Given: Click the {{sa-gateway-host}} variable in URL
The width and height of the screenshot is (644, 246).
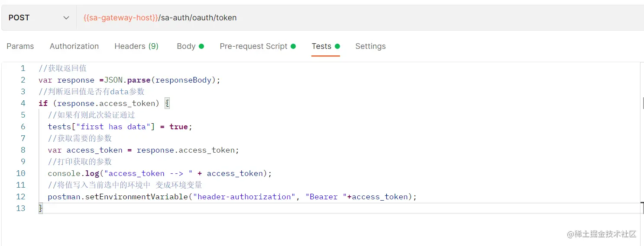Looking at the screenshot, I should tap(120, 18).
